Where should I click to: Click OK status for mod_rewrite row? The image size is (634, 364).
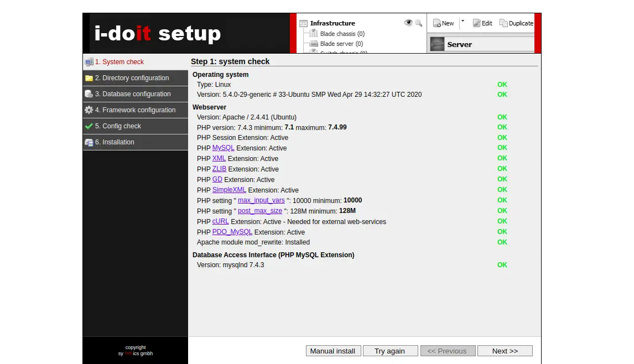502,242
